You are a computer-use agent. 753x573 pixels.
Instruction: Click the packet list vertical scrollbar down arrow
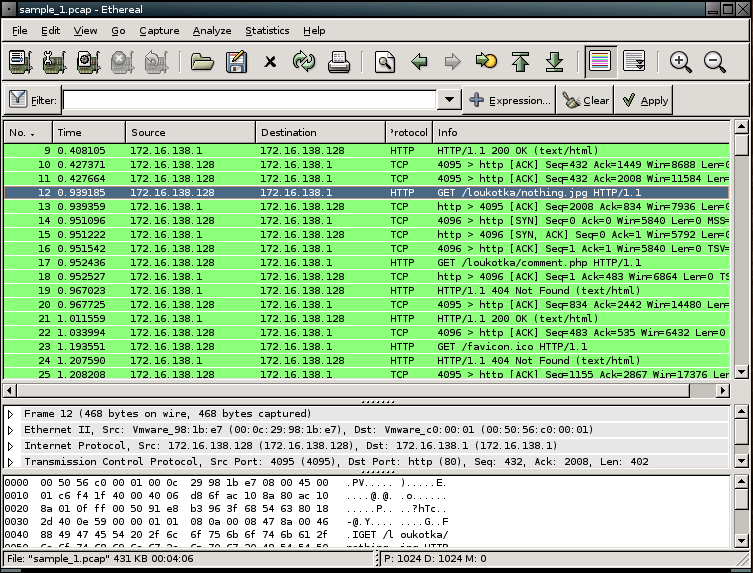coord(741,372)
